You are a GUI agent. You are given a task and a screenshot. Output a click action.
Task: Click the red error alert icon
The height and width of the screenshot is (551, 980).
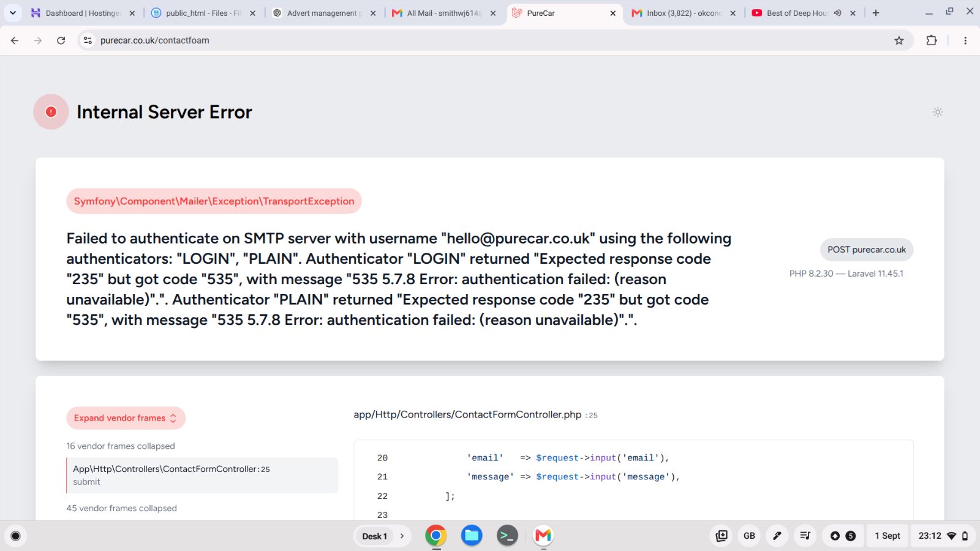click(x=51, y=111)
